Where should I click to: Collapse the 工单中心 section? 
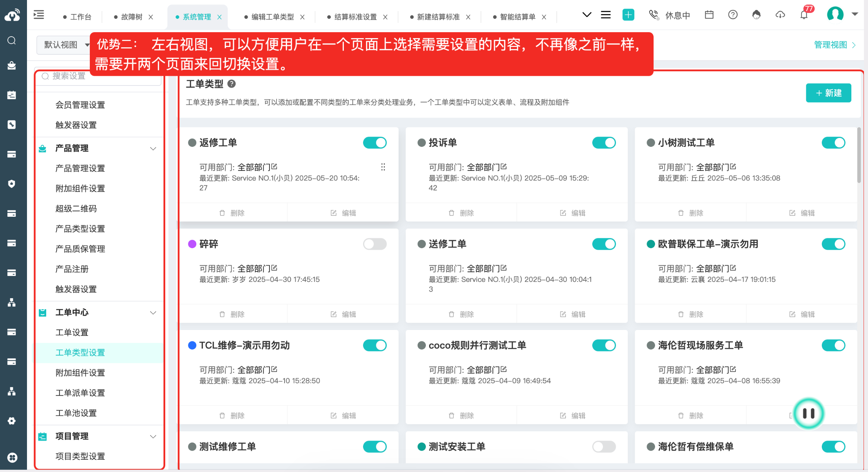click(153, 313)
